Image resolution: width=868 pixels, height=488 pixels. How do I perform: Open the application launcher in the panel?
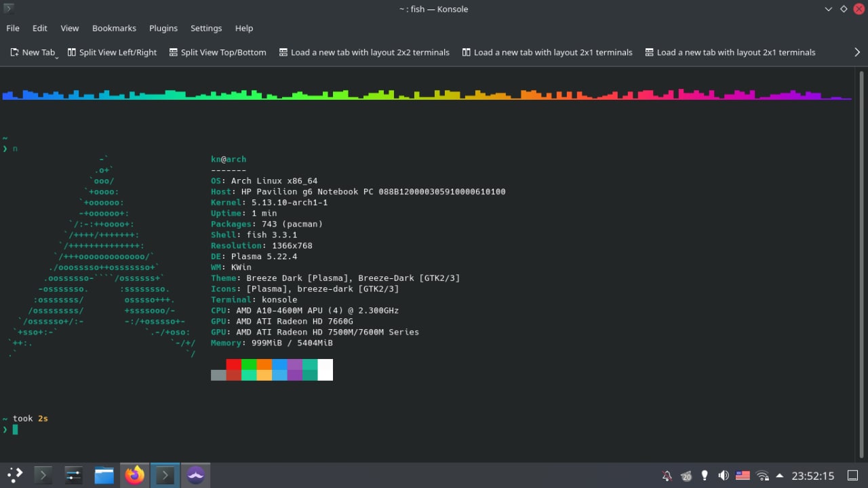click(x=15, y=475)
